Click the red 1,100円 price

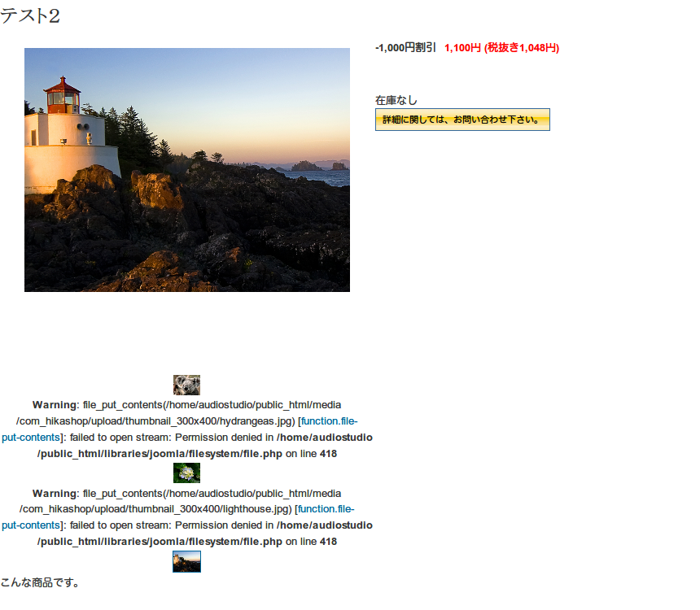tap(462, 48)
